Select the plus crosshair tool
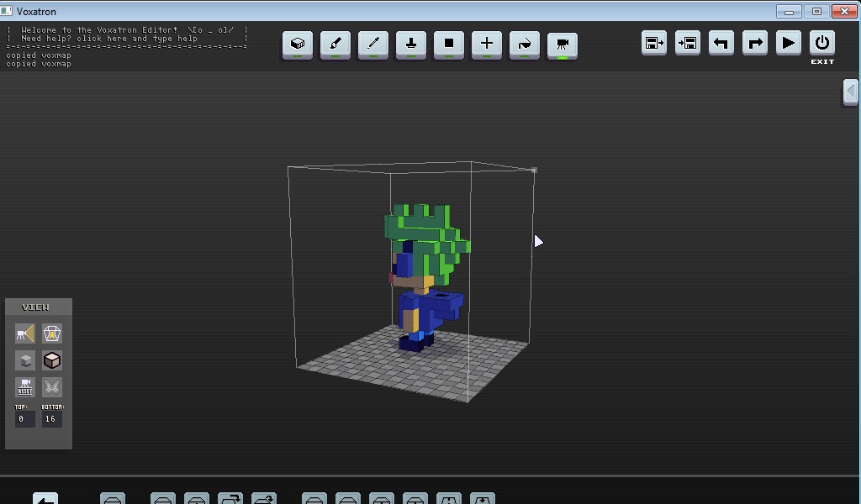Image resolution: width=861 pixels, height=504 pixels. tap(487, 44)
